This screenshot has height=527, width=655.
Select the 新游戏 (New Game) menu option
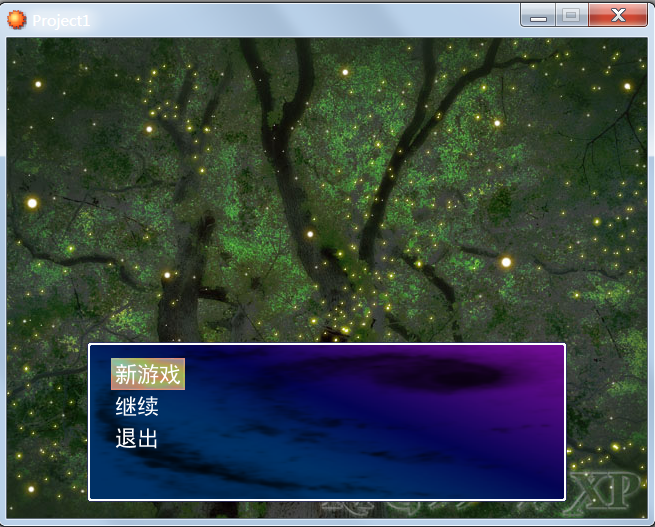click(147, 374)
